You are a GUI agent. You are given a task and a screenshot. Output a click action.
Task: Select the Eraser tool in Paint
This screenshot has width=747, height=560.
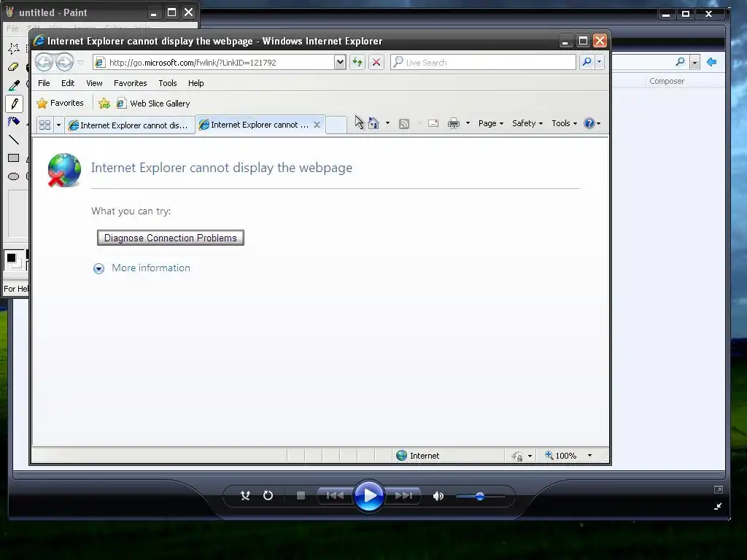tap(14, 66)
